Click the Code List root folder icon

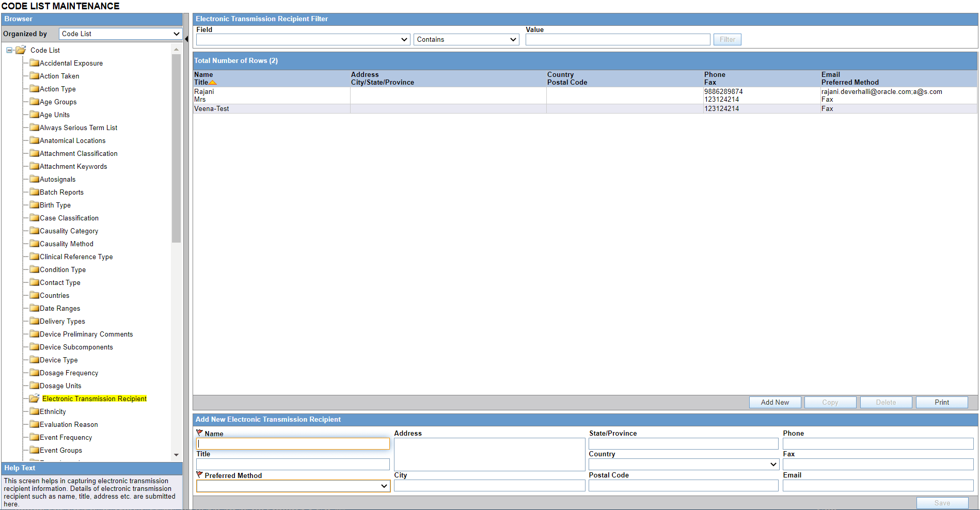[x=20, y=50]
